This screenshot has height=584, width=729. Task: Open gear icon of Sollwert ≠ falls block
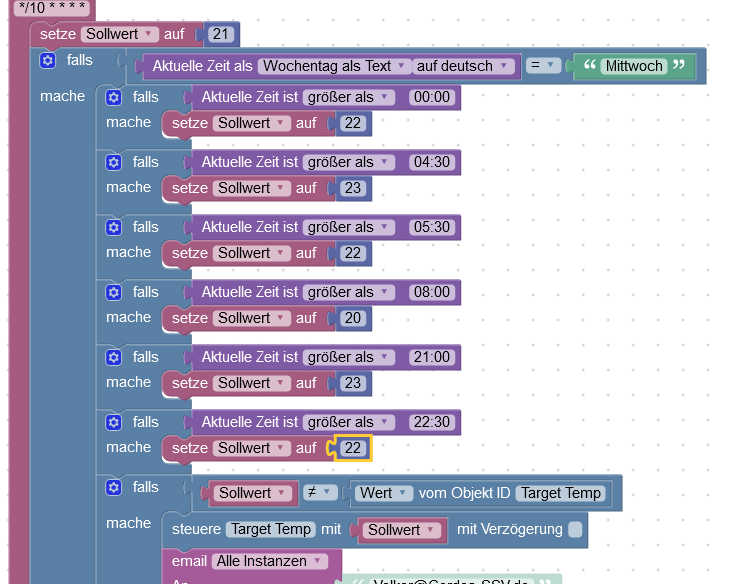[x=113, y=488]
